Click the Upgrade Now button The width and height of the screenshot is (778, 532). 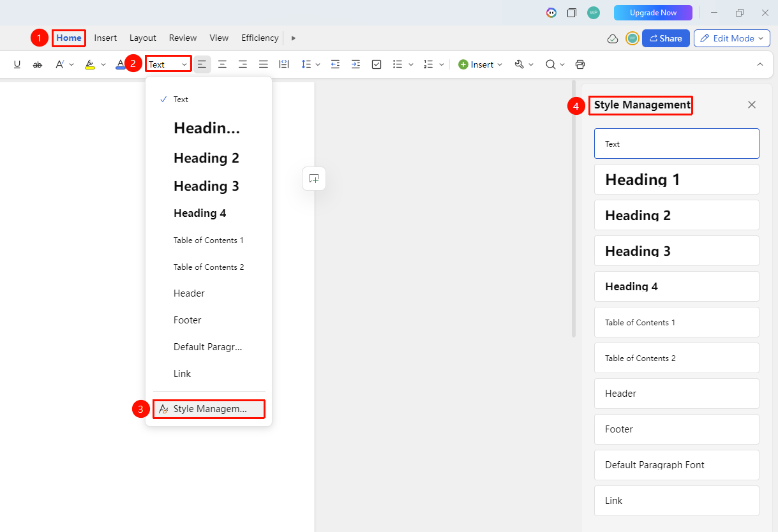[653, 13]
